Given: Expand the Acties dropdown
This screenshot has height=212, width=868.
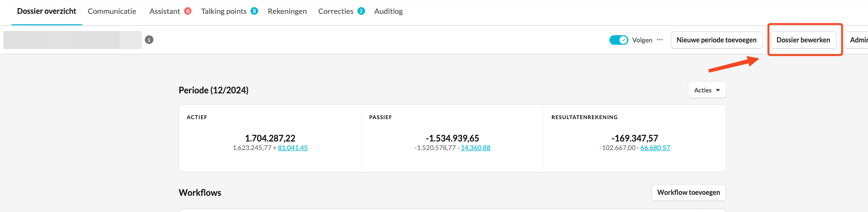Looking at the screenshot, I should coord(707,90).
